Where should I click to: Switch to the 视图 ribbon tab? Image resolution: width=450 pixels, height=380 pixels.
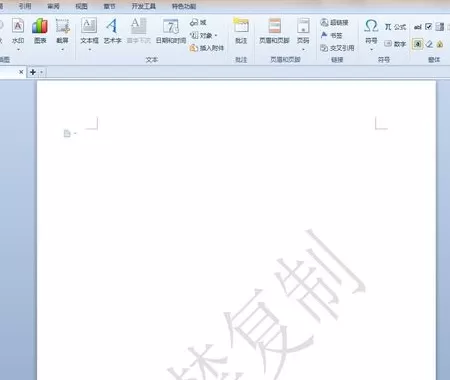click(81, 6)
